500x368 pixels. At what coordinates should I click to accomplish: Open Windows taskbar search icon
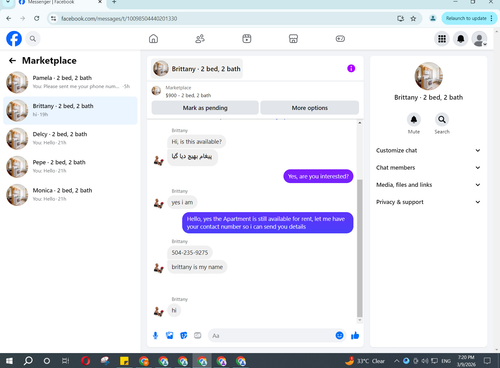[28, 361]
